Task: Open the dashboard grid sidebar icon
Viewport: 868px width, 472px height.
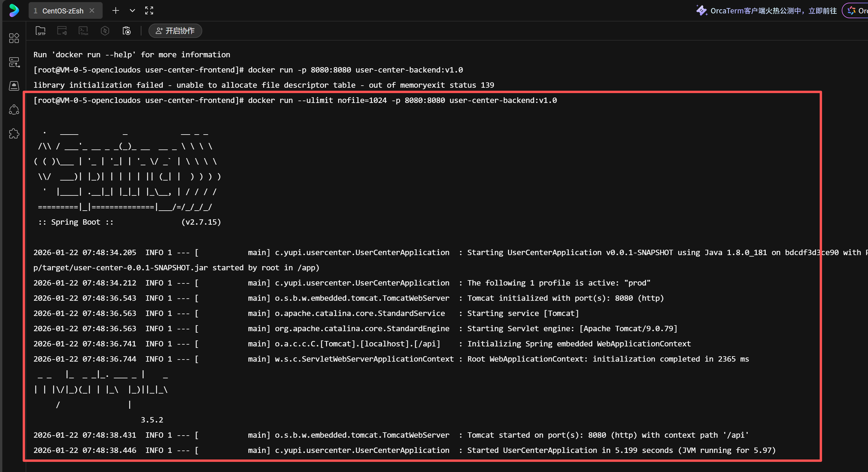Action: pyautogui.click(x=14, y=38)
